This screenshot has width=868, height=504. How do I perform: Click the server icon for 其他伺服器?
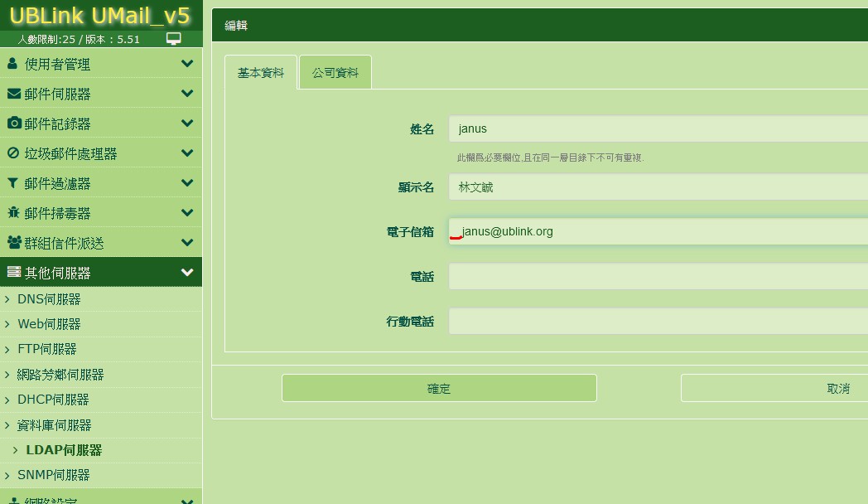(13, 273)
